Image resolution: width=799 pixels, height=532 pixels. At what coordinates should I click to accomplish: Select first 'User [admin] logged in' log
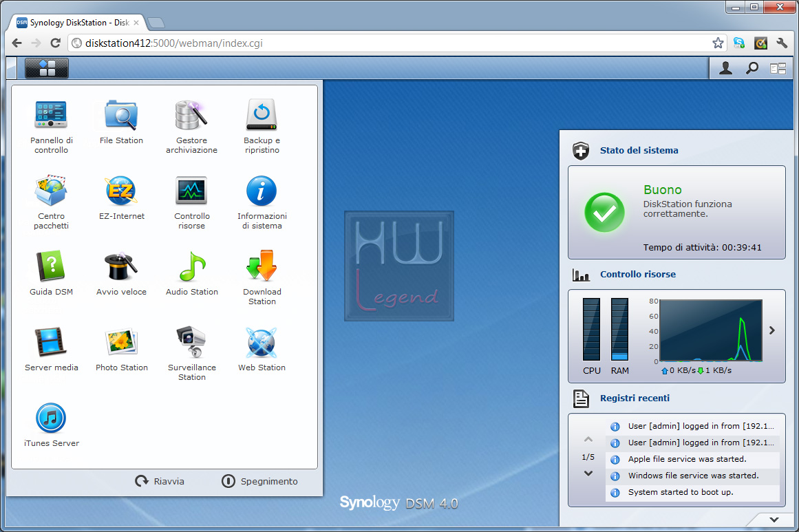pos(692,426)
